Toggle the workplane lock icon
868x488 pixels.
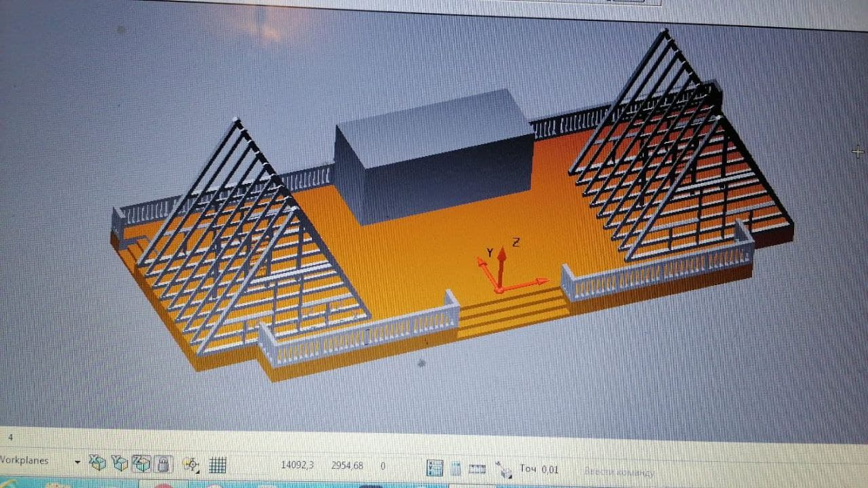tap(162, 464)
